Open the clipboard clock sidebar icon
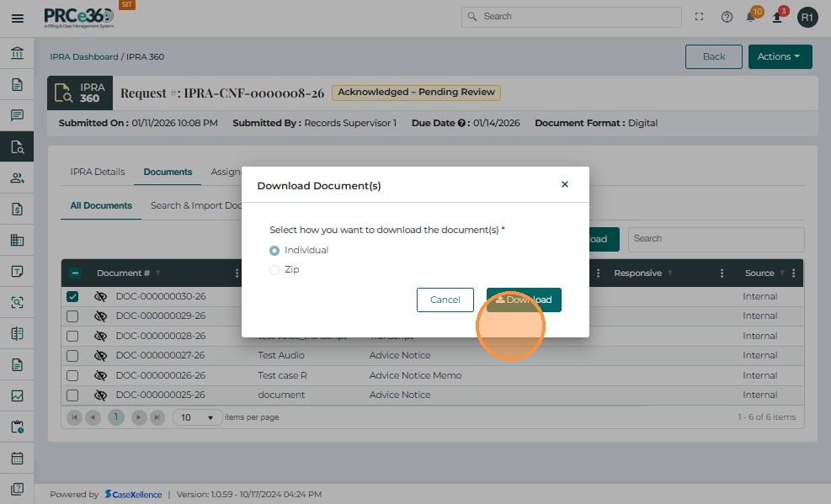Screen dimensions: 831x504 pyautogui.click(x=17, y=427)
